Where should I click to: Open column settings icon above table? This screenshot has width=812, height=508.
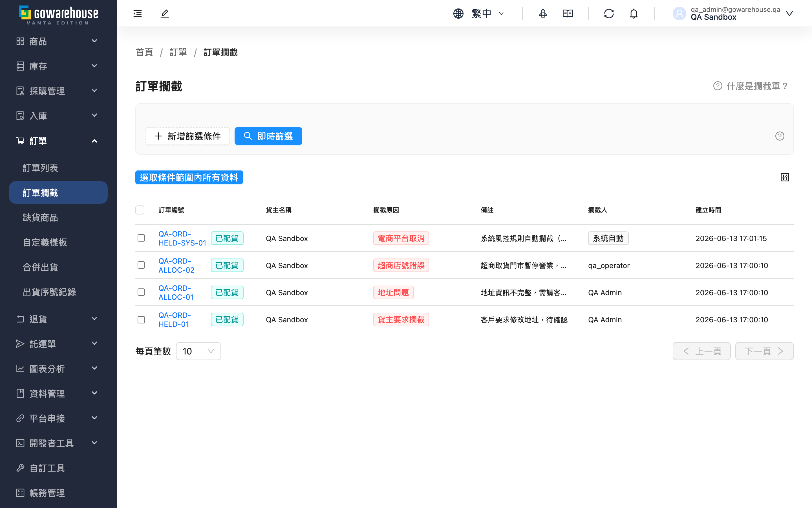click(x=784, y=177)
